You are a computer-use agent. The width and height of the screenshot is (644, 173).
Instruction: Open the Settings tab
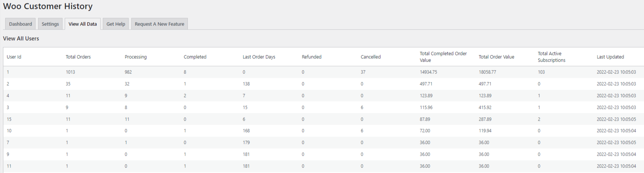click(x=50, y=24)
